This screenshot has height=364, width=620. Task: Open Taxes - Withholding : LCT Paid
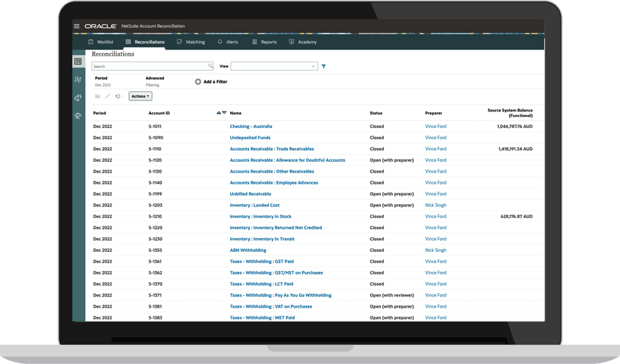point(261,284)
